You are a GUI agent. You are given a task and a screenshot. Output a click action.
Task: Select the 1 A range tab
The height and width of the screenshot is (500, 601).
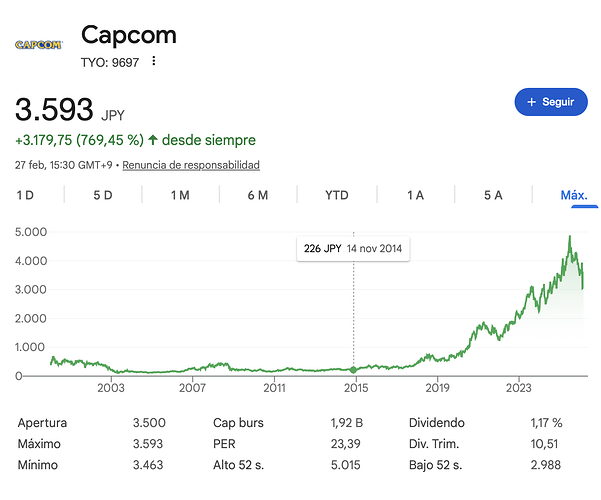(x=415, y=195)
